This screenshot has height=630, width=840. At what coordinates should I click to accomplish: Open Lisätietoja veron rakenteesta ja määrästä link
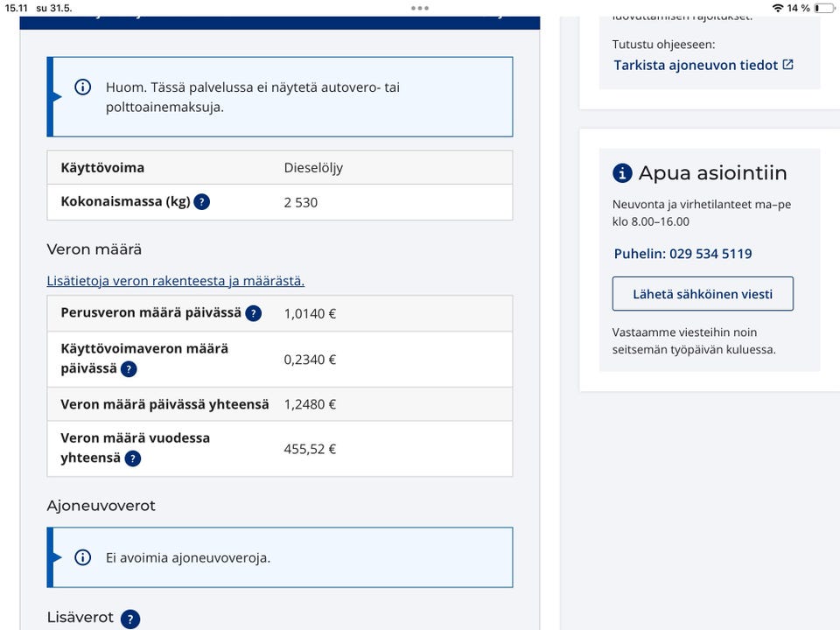click(x=176, y=281)
